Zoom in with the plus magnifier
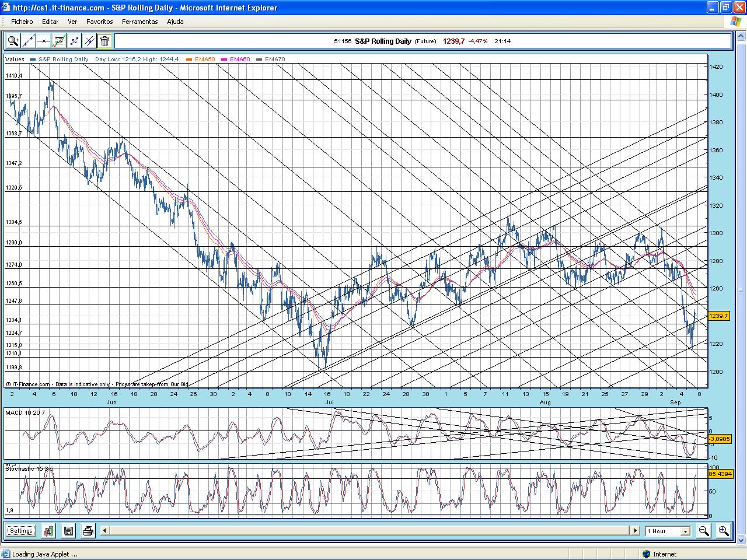 724,531
